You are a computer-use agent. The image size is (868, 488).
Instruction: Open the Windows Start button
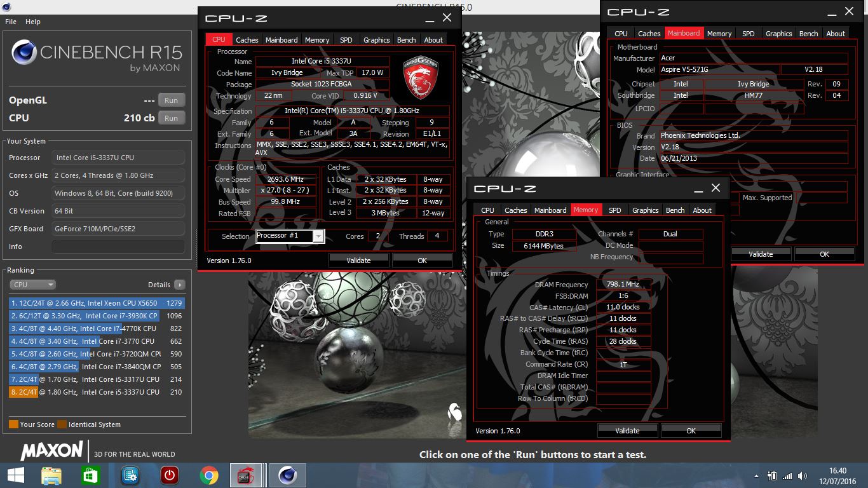pos(15,475)
